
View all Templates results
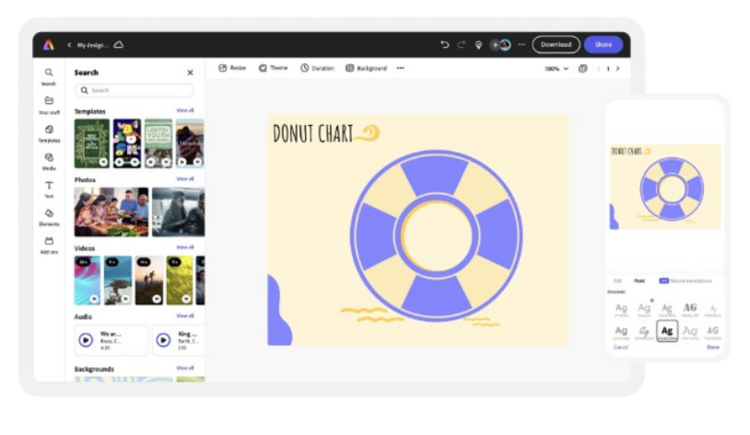pyautogui.click(x=185, y=110)
